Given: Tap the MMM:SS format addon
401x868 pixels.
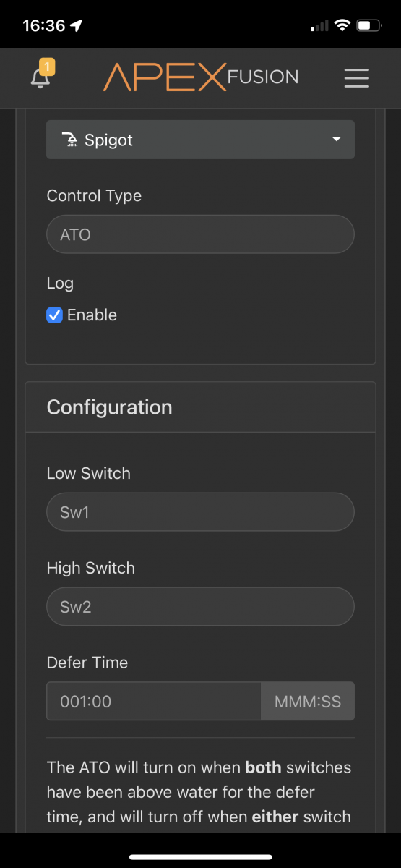Looking at the screenshot, I should 308,702.
